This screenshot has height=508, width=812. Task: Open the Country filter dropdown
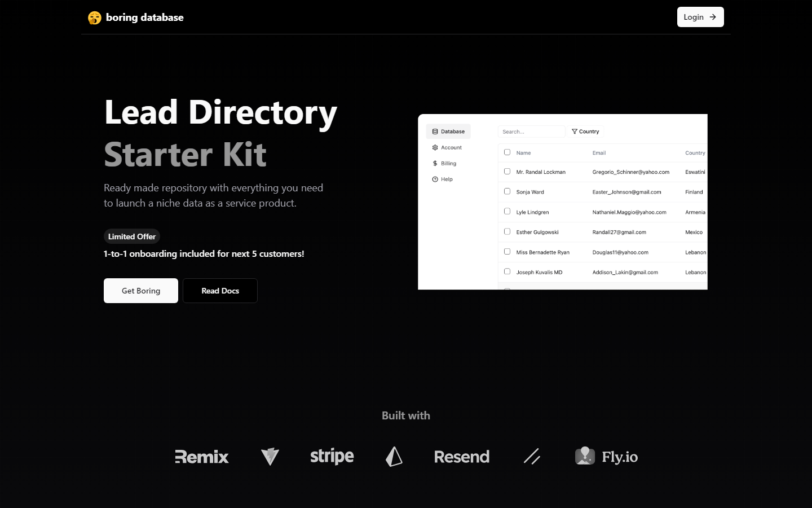tap(585, 132)
